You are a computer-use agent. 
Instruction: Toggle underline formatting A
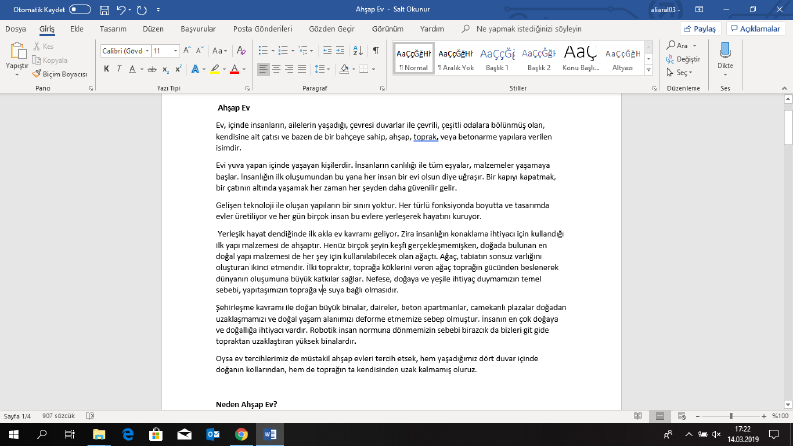(132, 69)
